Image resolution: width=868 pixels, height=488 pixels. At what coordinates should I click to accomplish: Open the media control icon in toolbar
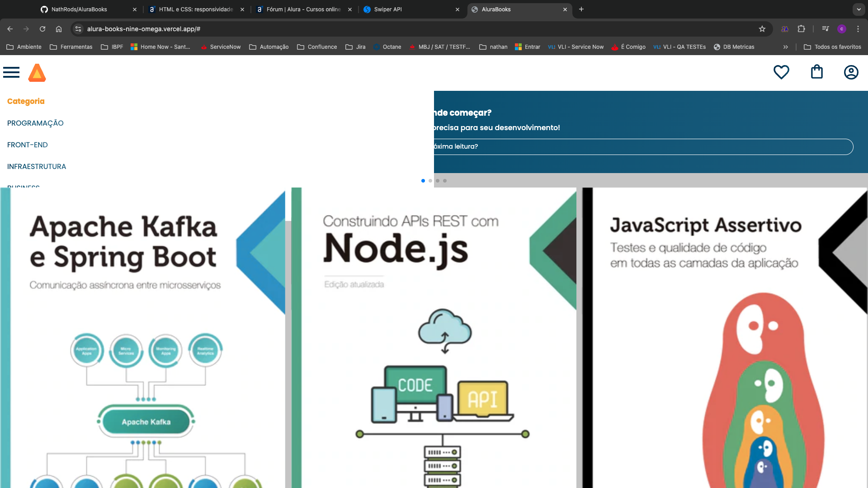826,29
